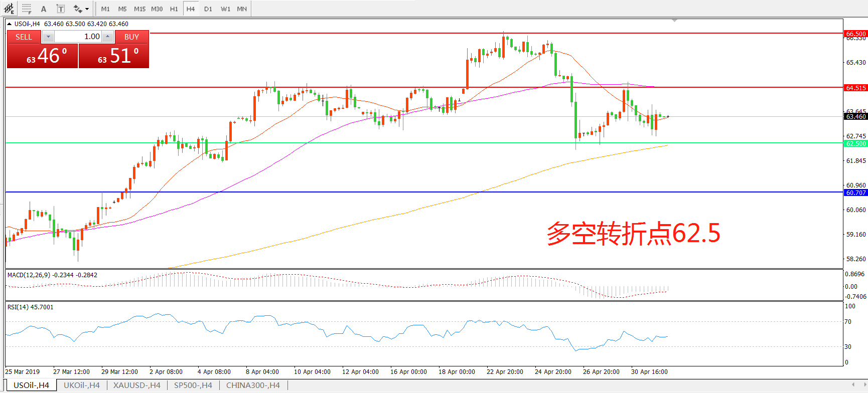Image resolution: width=868 pixels, height=393 pixels.
Task: Switch to the H1 timeframe
Action: (x=174, y=9)
